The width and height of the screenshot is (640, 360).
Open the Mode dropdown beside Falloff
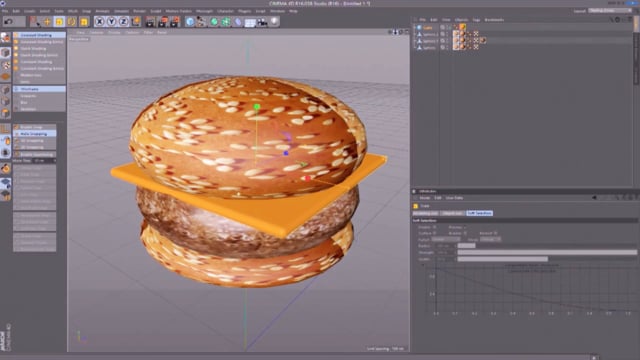pos(490,240)
